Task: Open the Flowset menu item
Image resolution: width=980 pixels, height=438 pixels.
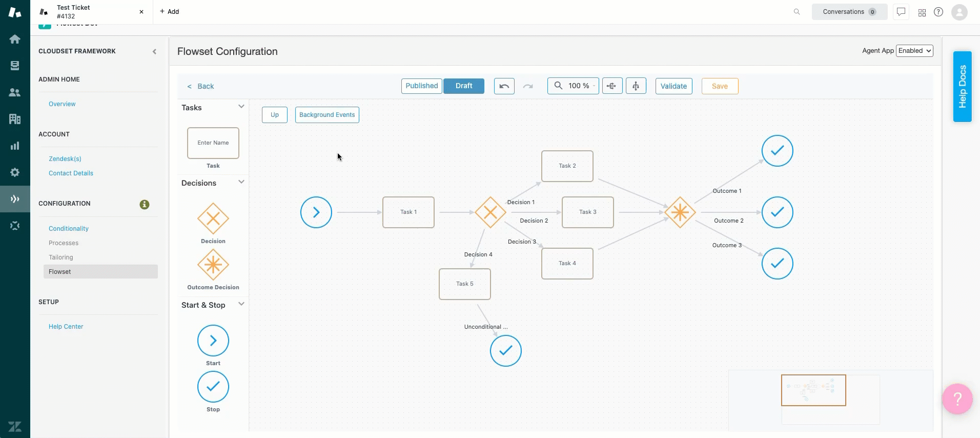Action: tap(100, 272)
